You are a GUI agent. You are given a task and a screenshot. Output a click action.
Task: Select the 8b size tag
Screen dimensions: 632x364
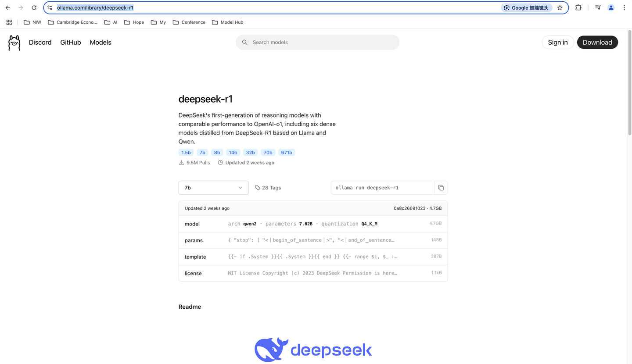click(x=217, y=153)
